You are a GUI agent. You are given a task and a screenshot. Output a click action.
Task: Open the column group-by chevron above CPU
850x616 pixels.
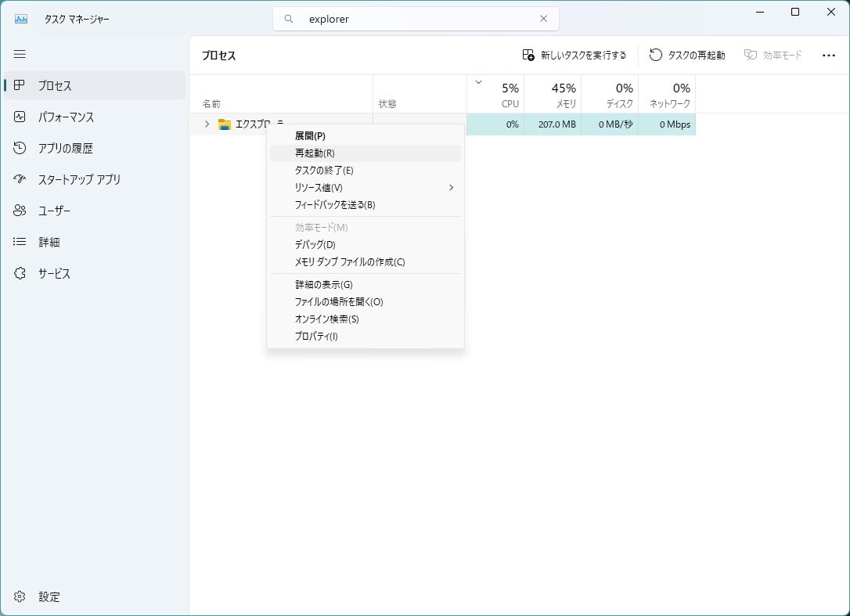pyautogui.click(x=477, y=81)
